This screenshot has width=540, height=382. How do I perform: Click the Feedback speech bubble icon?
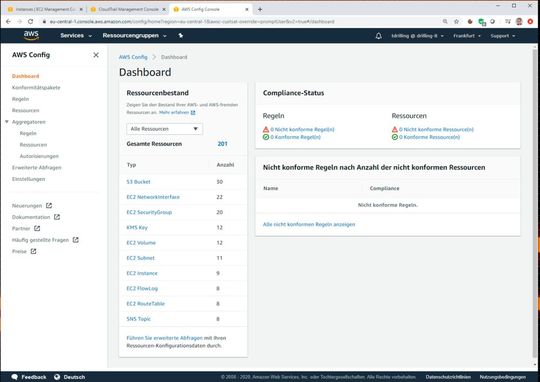coord(14,377)
